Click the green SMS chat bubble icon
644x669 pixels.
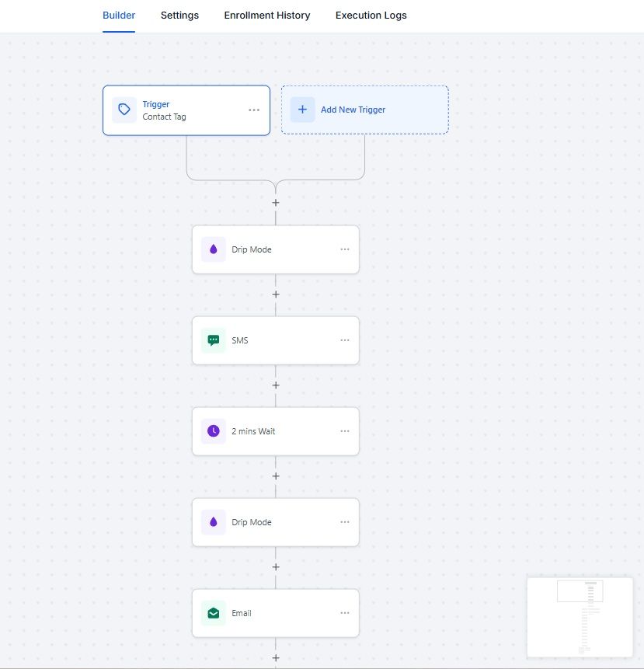[214, 340]
